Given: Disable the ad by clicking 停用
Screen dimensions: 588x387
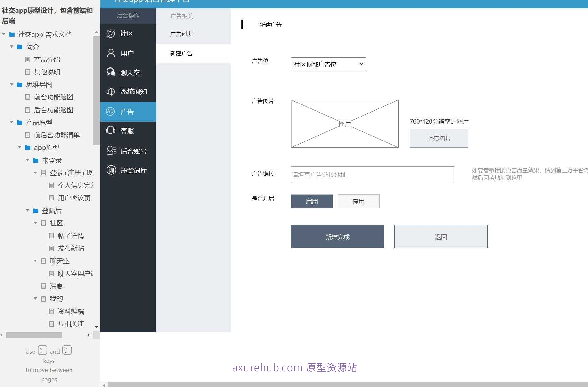Looking at the screenshot, I should coord(358,201).
